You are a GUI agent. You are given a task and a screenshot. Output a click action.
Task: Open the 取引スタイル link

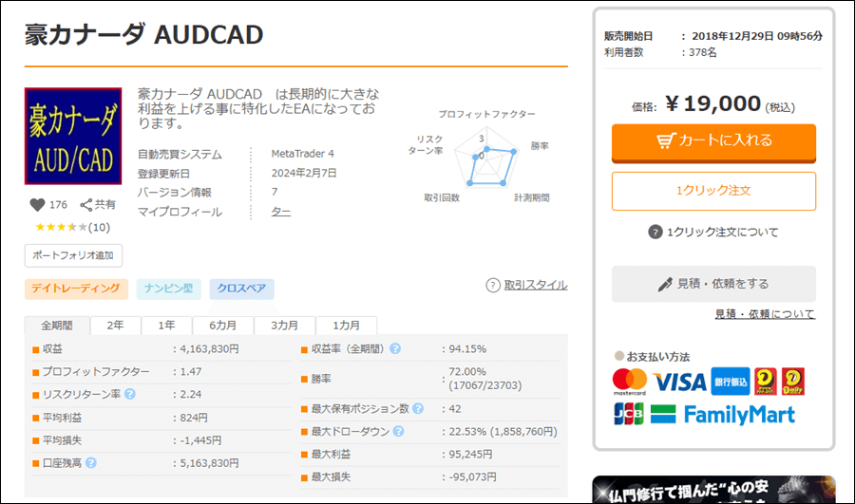pos(536,285)
